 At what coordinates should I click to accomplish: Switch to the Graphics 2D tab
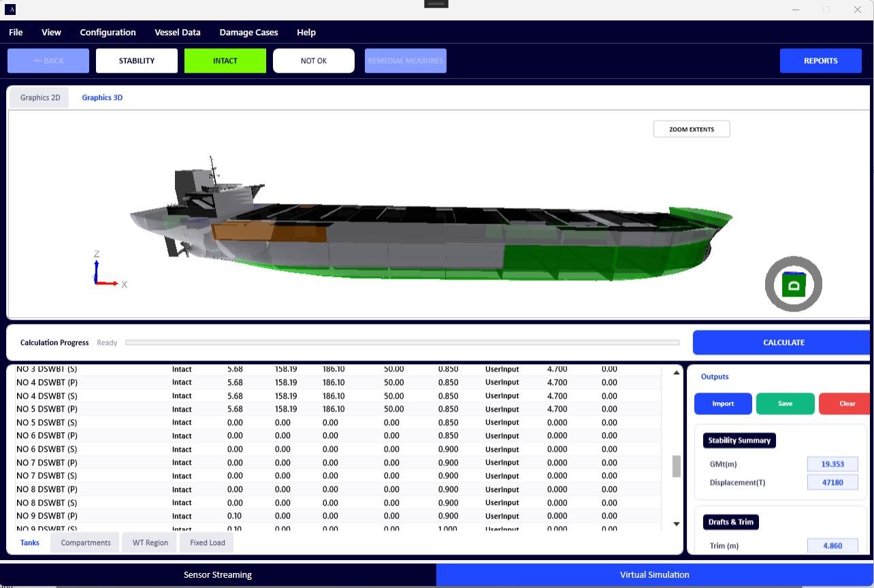(39, 97)
